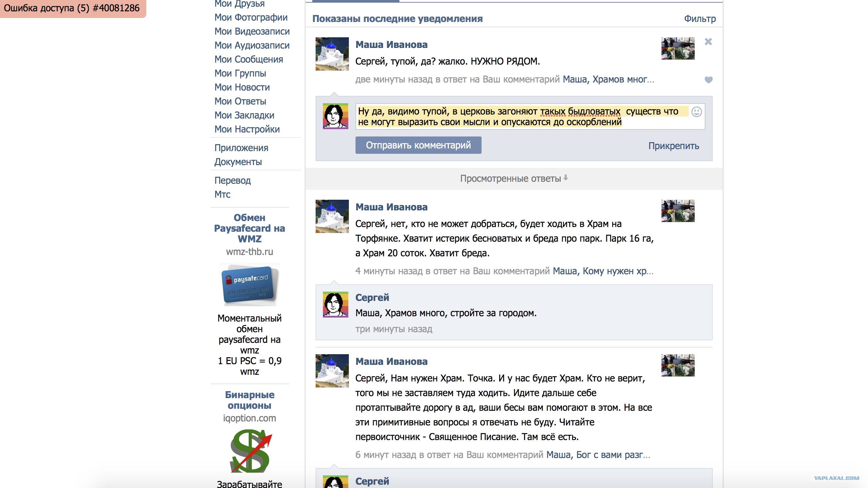Open the wmz-thb.ru ad link

click(x=250, y=252)
